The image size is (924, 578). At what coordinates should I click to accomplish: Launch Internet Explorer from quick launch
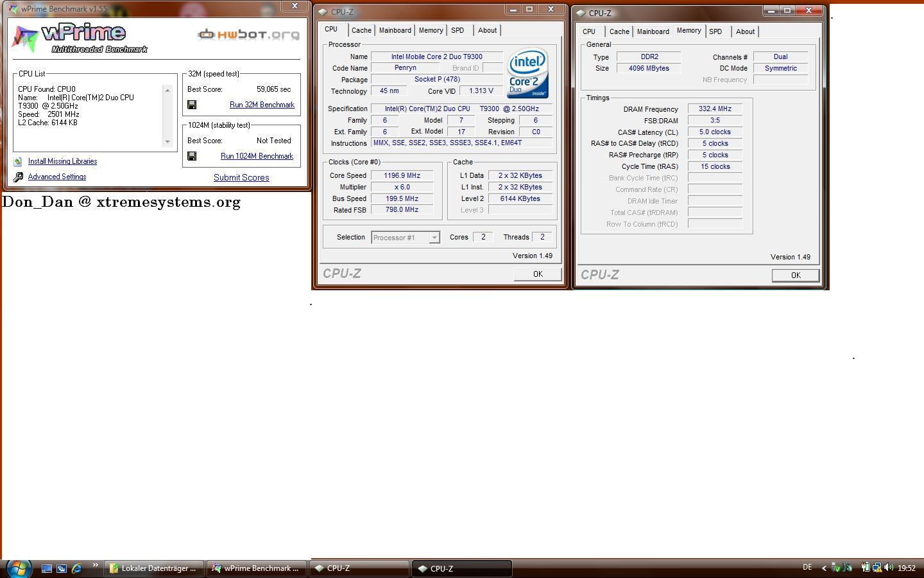[76, 568]
